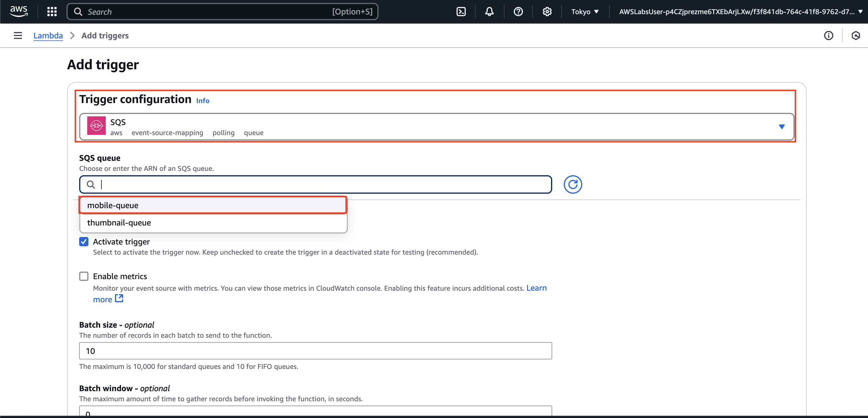Open the Tokyo region selector

pyautogui.click(x=585, y=12)
